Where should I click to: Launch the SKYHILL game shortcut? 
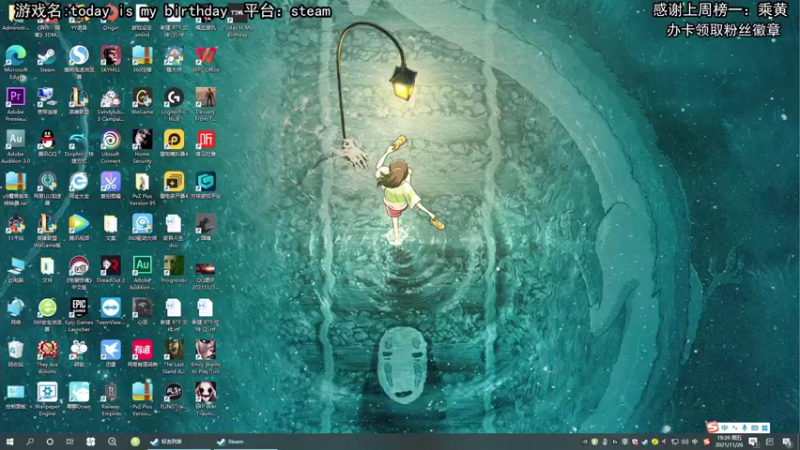[x=111, y=57]
